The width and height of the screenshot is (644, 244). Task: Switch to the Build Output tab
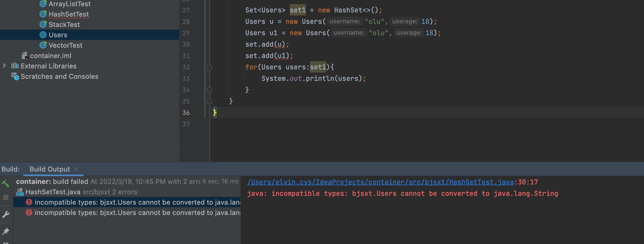pos(49,169)
